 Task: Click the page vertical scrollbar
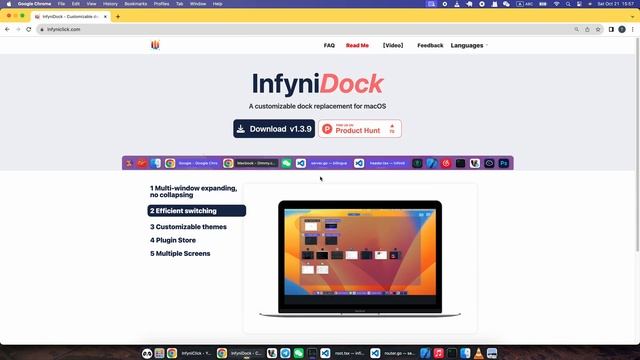click(638, 145)
